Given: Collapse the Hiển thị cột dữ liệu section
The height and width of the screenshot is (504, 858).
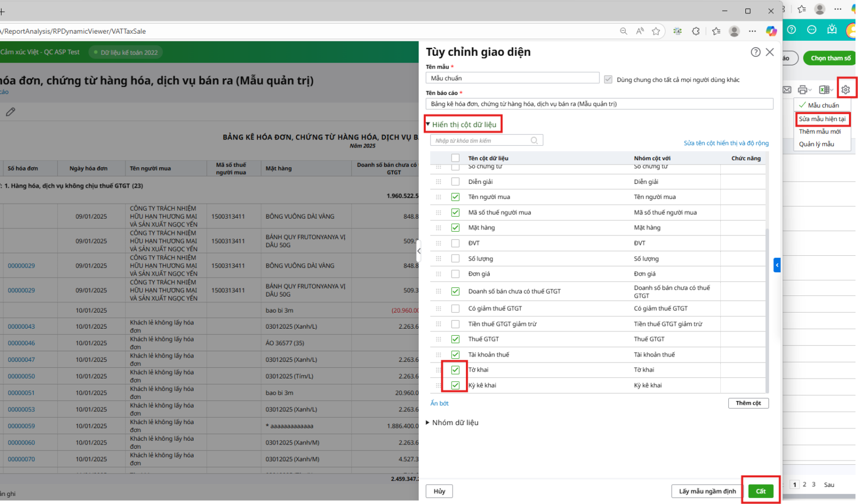Looking at the screenshot, I should 428,124.
